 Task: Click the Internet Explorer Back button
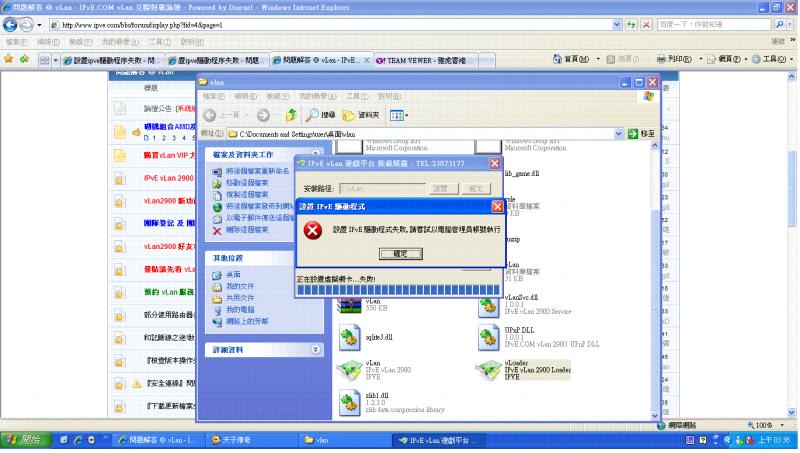(x=10, y=24)
